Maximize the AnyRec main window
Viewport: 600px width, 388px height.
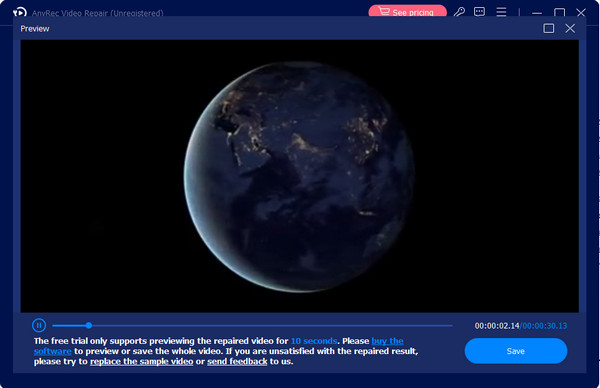point(559,13)
